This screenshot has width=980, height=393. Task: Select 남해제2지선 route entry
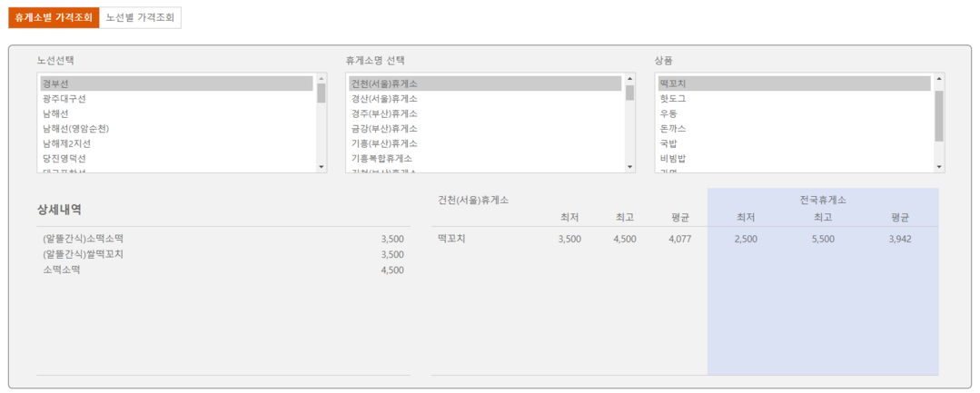tap(177, 143)
